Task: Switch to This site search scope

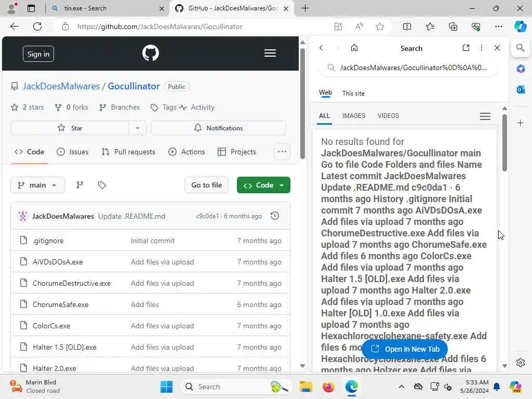Action: [x=353, y=94]
